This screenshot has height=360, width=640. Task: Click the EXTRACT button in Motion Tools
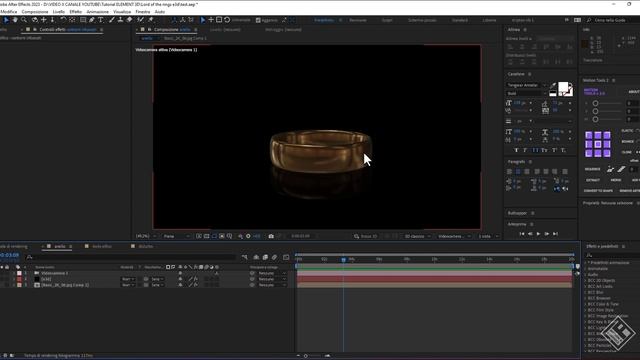click(593, 180)
